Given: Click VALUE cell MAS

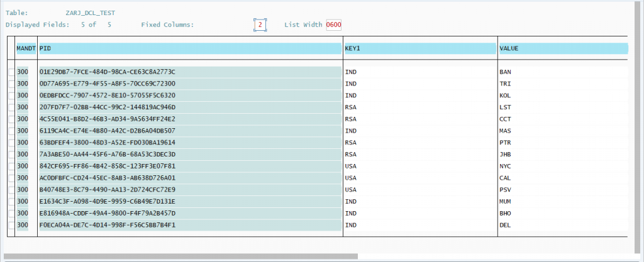Looking at the screenshot, I should pyautogui.click(x=563, y=131).
